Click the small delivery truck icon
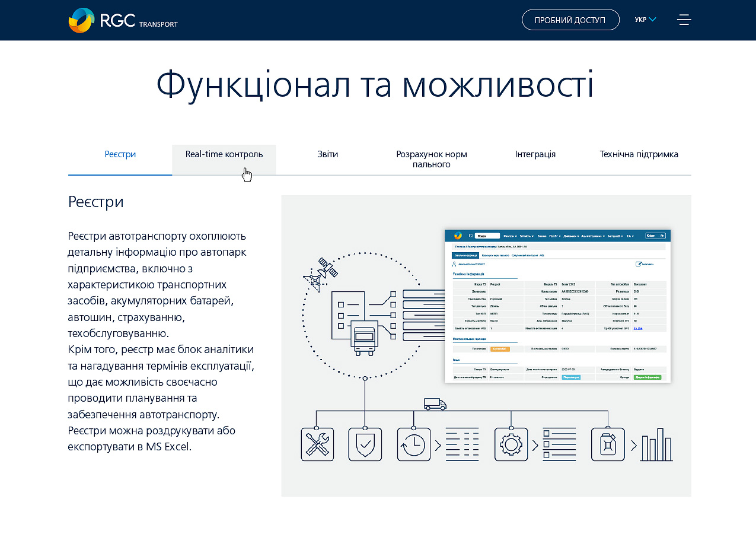756x534 pixels. pyautogui.click(x=435, y=404)
